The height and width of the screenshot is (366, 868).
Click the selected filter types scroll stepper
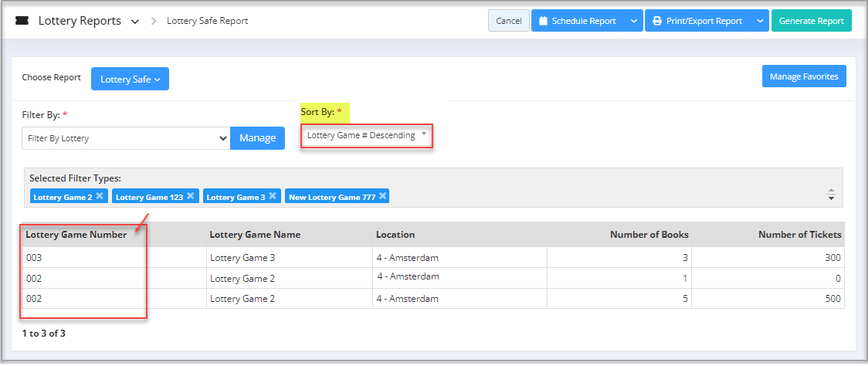point(831,195)
